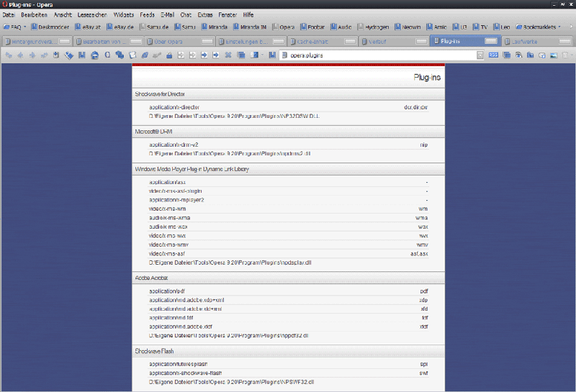The image size is (576, 392).
Task: Close the Über Opera tab
Action: coord(207,42)
